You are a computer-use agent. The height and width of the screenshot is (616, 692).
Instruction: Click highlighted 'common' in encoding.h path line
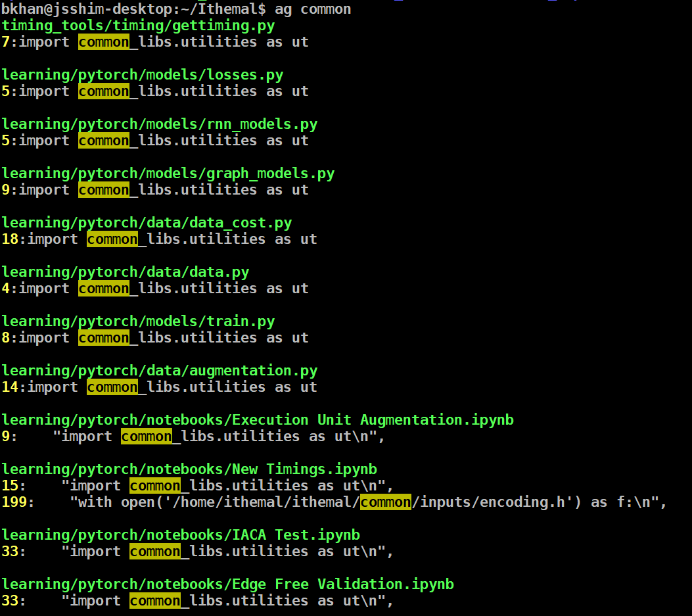385,502
